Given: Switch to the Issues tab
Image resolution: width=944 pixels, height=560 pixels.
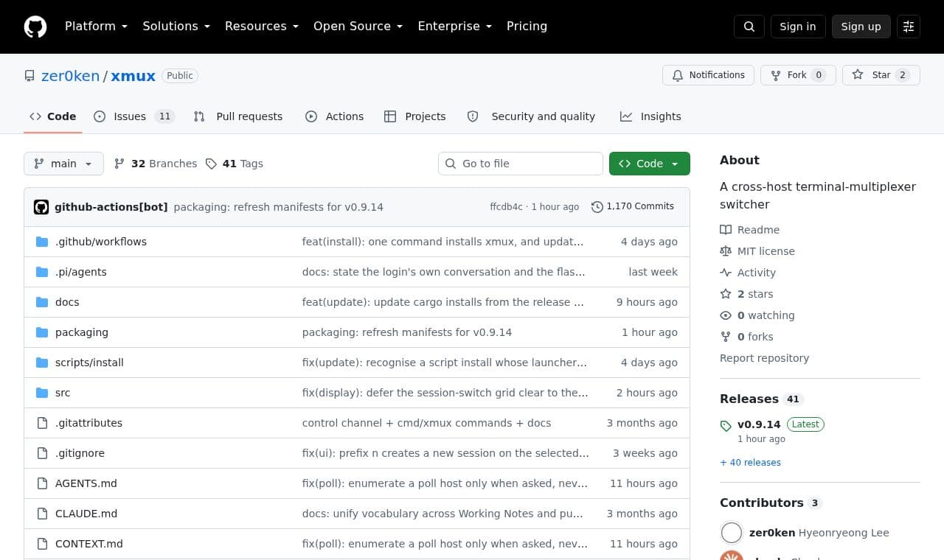Looking at the screenshot, I should pos(134,116).
